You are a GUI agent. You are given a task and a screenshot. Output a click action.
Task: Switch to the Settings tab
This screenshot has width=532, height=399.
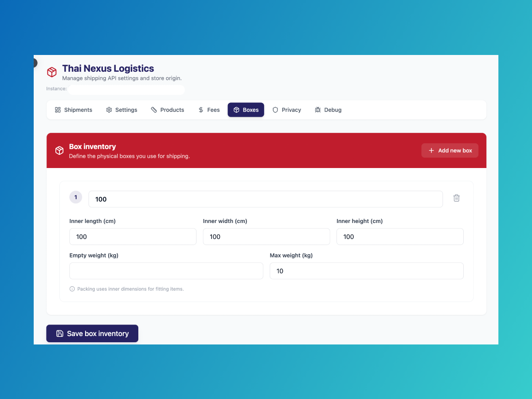pos(121,110)
